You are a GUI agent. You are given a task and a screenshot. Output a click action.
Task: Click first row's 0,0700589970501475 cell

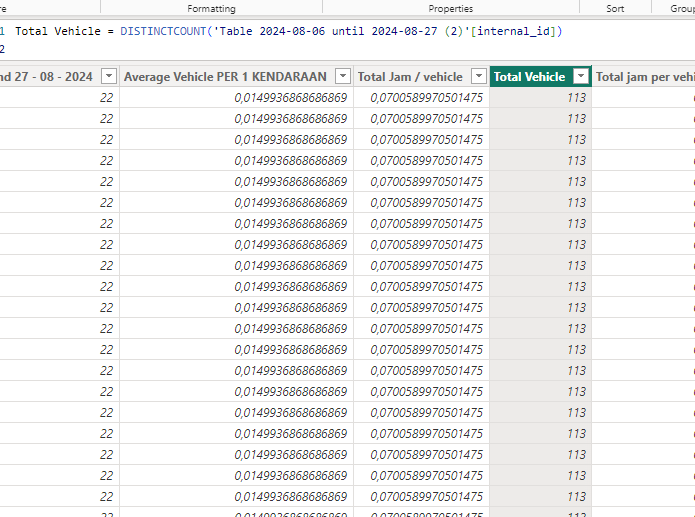[422, 98]
